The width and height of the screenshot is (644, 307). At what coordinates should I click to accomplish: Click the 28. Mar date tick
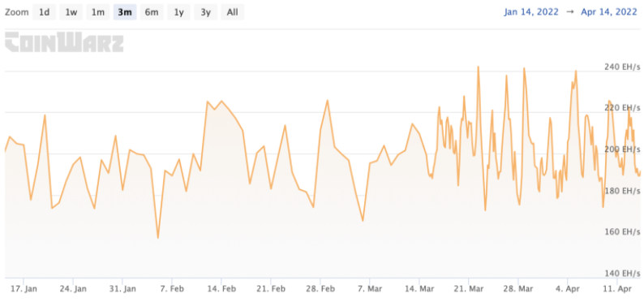click(518, 289)
